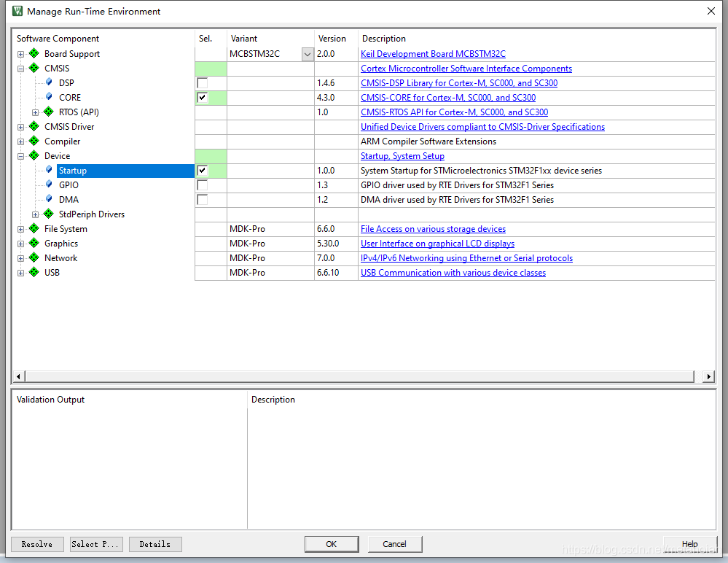Open the CMSIS-DSP Library description link

[x=459, y=83]
